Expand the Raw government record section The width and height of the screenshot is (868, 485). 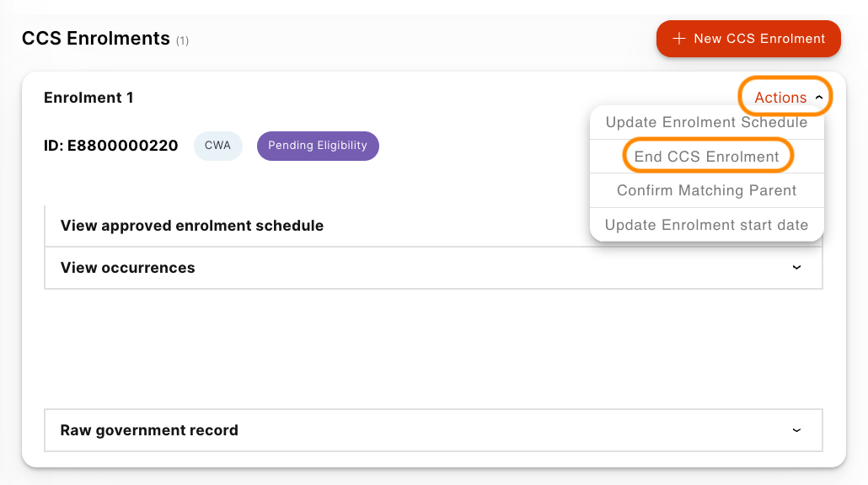(149, 430)
